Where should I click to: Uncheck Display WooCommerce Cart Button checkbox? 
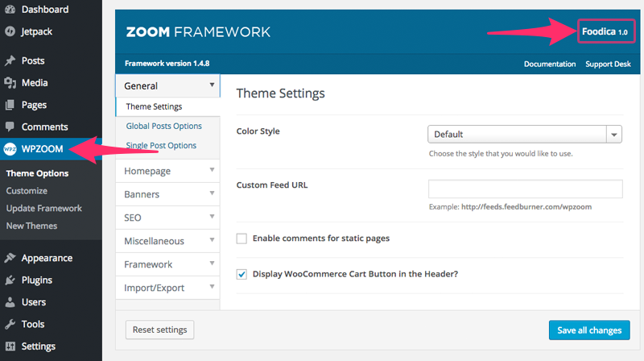[242, 274]
